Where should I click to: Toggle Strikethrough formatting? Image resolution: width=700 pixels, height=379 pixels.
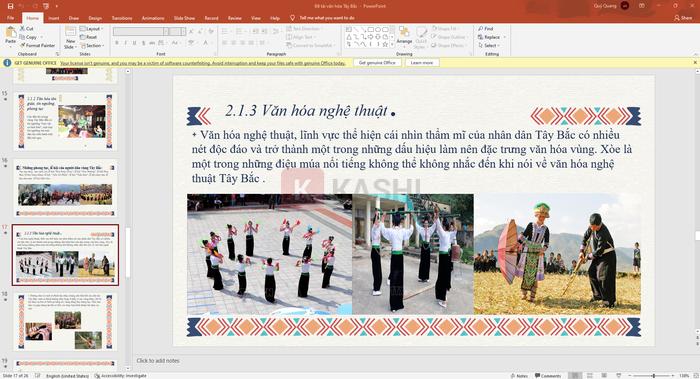pos(152,43)
